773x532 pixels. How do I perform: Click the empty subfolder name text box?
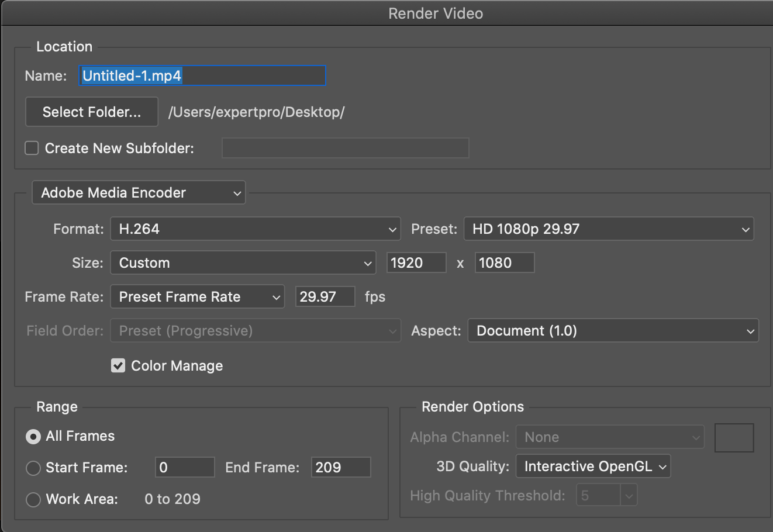coord(345,148)
